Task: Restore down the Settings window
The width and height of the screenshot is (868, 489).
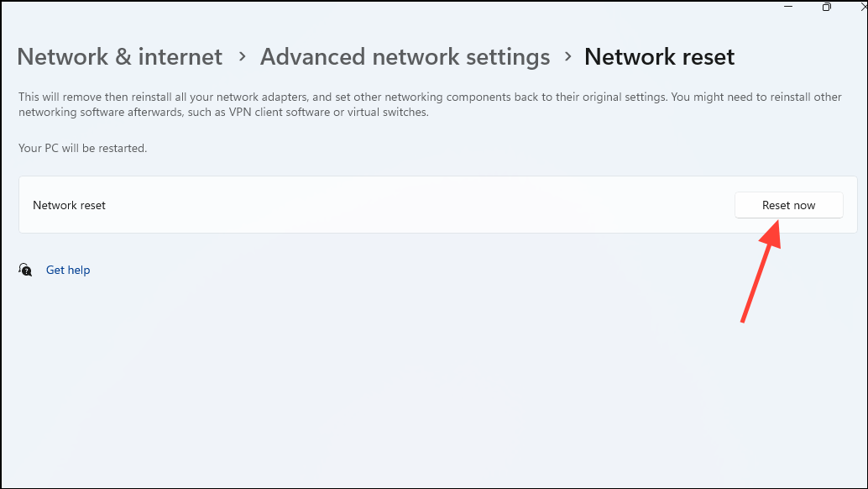Action: 827,7
